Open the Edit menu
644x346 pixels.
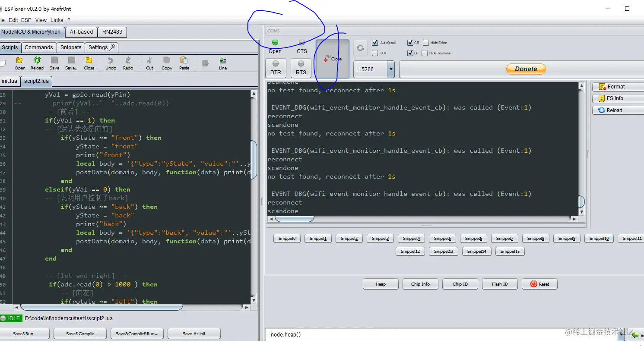coord(13,20)
